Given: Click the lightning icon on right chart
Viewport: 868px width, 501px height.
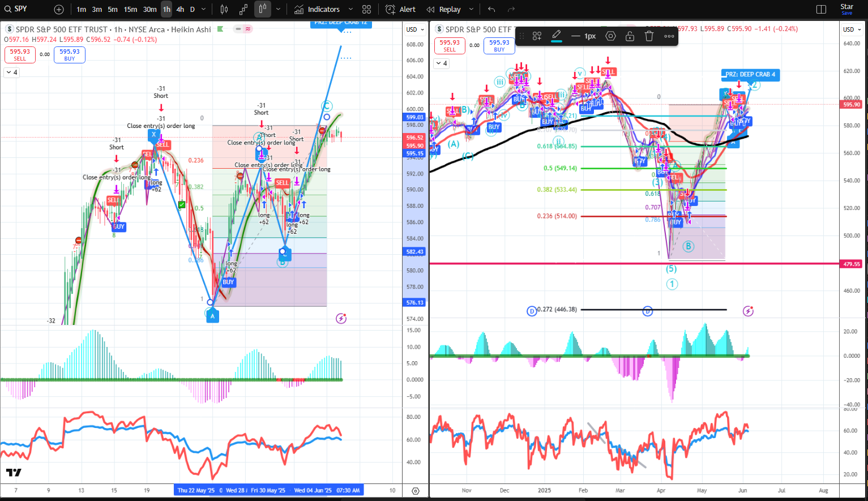Looking at the screenshot, I should point(748,311).
